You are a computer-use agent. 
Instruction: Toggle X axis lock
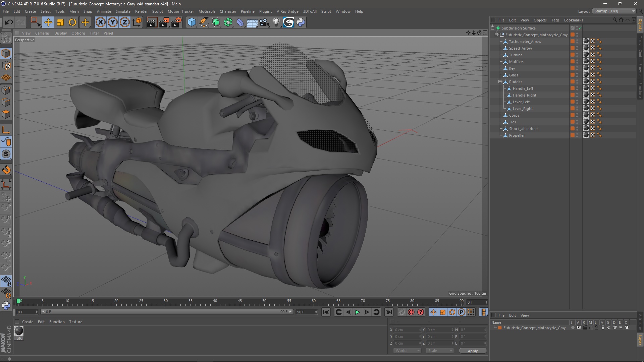click(100, 22)
